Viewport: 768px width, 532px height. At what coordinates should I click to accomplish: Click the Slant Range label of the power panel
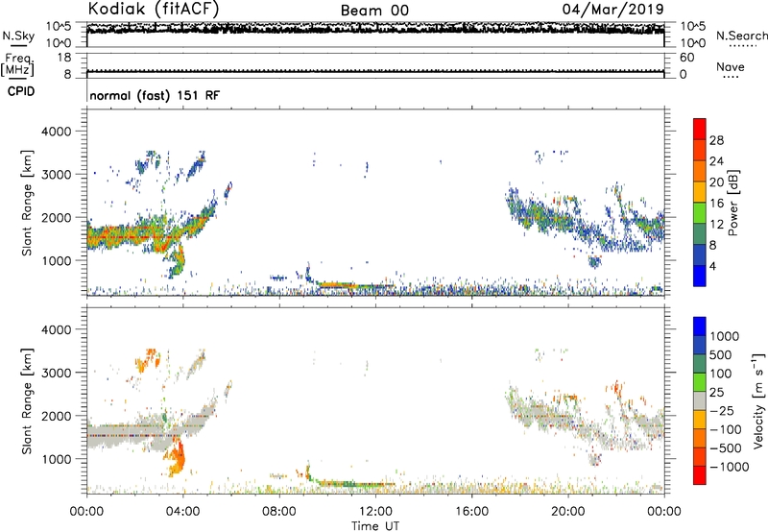[27, 203]
